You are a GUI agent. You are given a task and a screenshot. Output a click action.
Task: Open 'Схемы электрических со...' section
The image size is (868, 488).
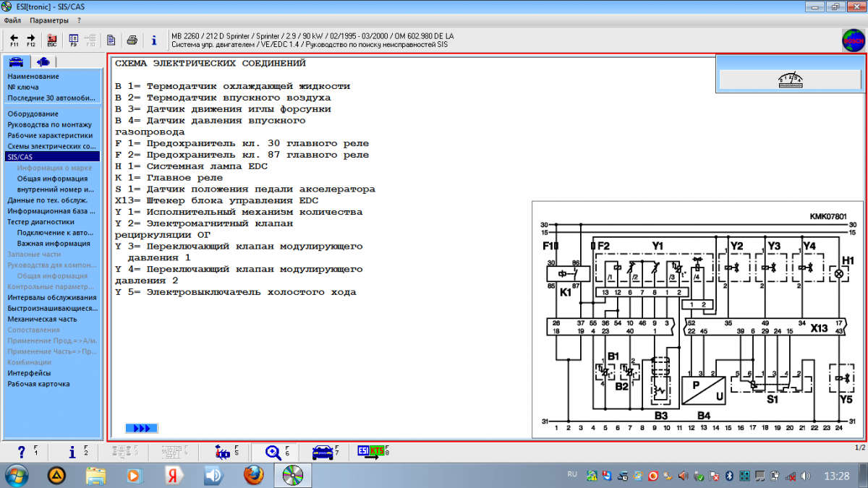pos(52,146)
